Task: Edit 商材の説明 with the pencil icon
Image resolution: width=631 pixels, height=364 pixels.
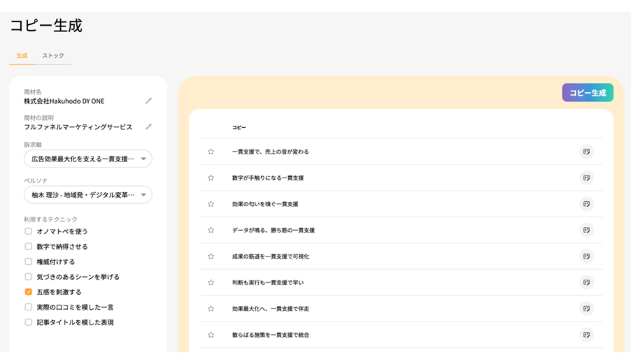Action: click(149, 127)
